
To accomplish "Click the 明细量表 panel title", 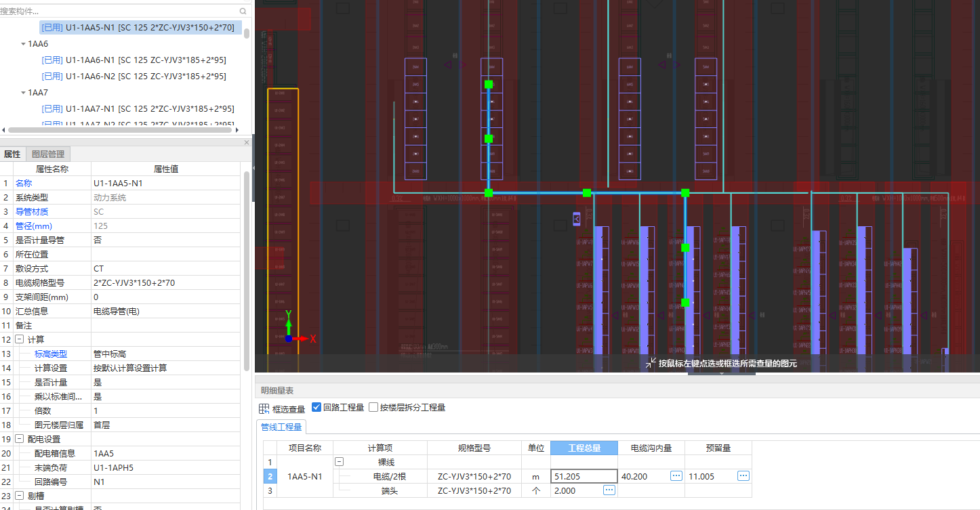I will [x=277, y=391].
